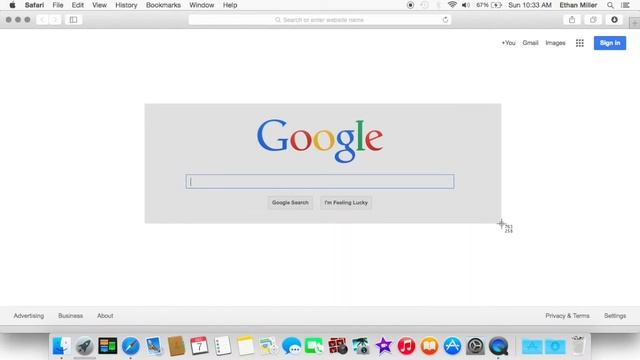The height and width of the screenshot is (360, 640).
Task: Open Maps icon in dock
Action: (x=268, y=346)
